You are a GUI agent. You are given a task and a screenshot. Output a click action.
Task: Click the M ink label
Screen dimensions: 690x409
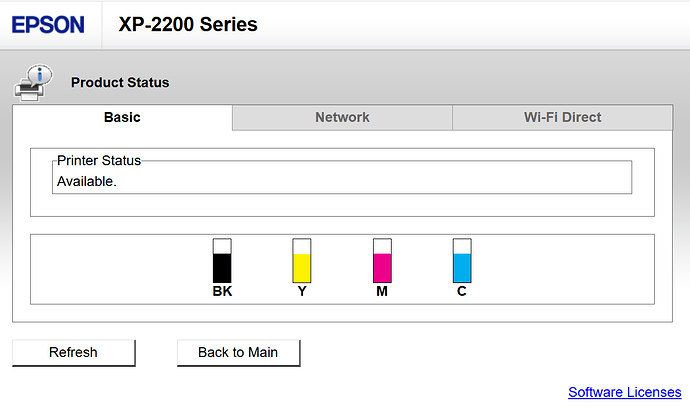point(382,292)
